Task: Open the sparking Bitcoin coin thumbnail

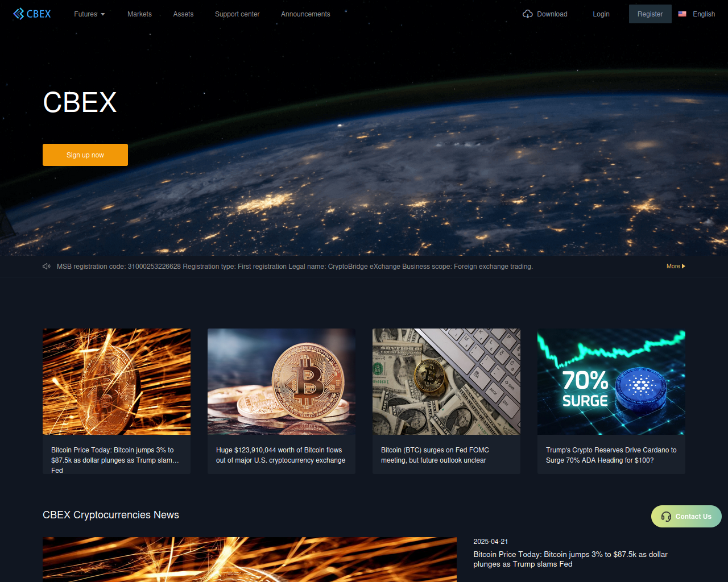Action: click(117, 381)
